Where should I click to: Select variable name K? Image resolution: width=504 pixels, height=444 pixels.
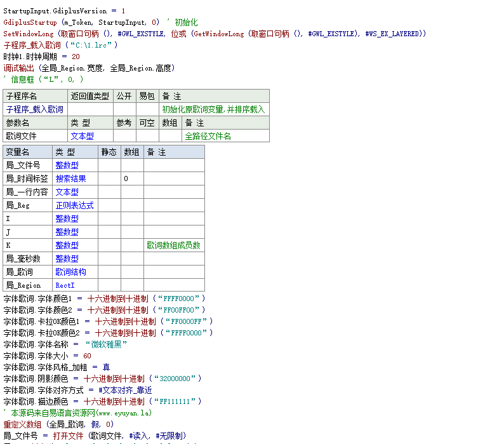28,245
